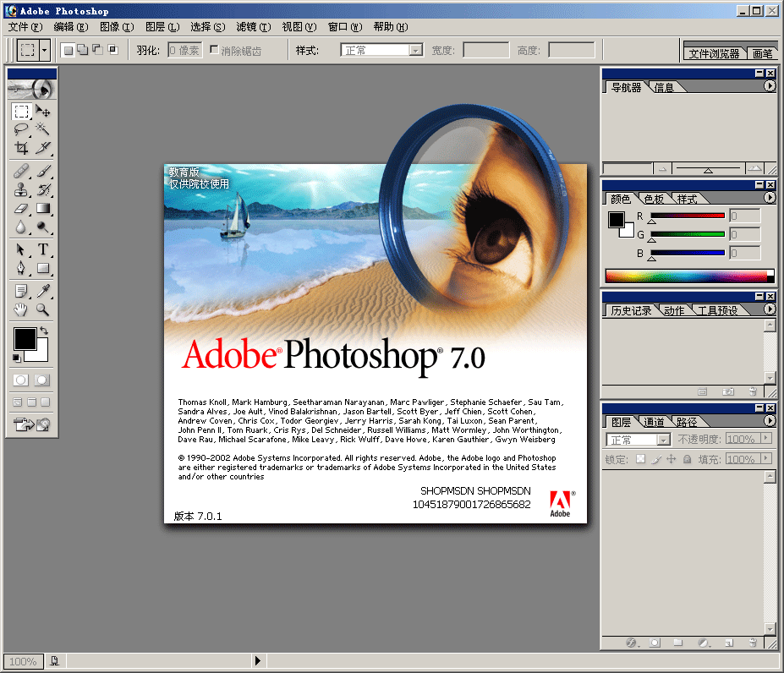Choose the Pen tool

[x=21, y=268]
